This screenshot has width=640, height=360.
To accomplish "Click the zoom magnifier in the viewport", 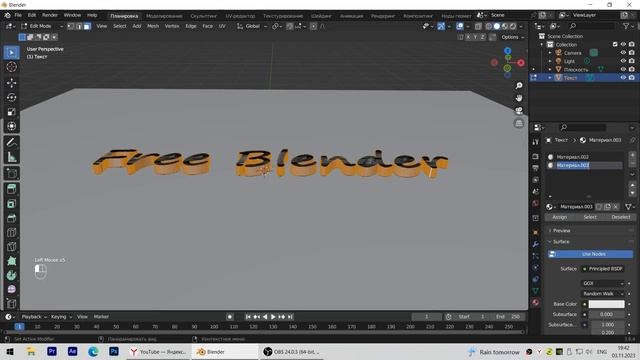I will [519, 86].
